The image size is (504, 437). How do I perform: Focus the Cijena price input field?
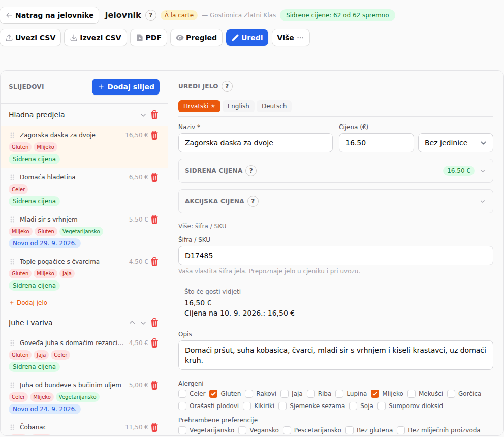coord(376,143)
